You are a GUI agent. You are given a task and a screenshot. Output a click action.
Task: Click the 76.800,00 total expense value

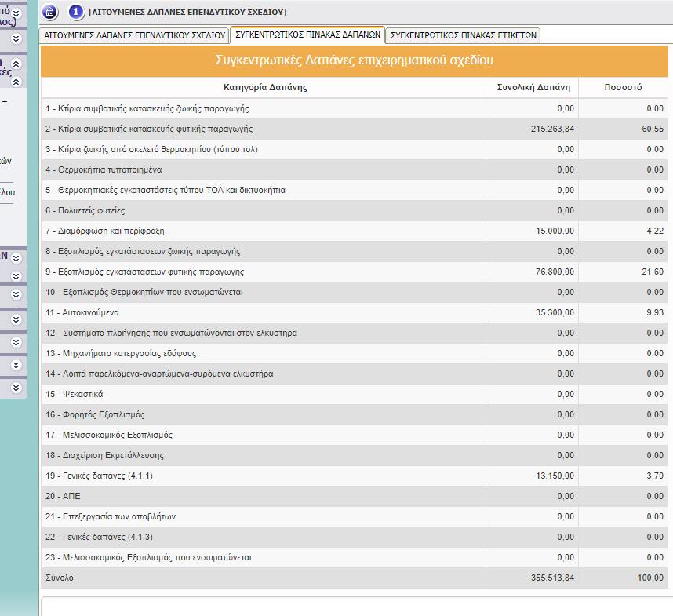coord(555,272)
